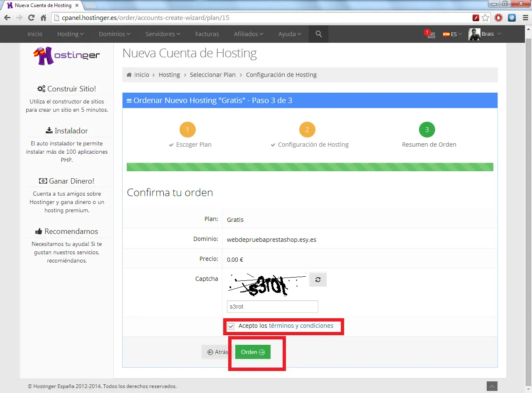Click the blue extension icon in toolbar
532x393 pixels.
click(x=512, y=18)
